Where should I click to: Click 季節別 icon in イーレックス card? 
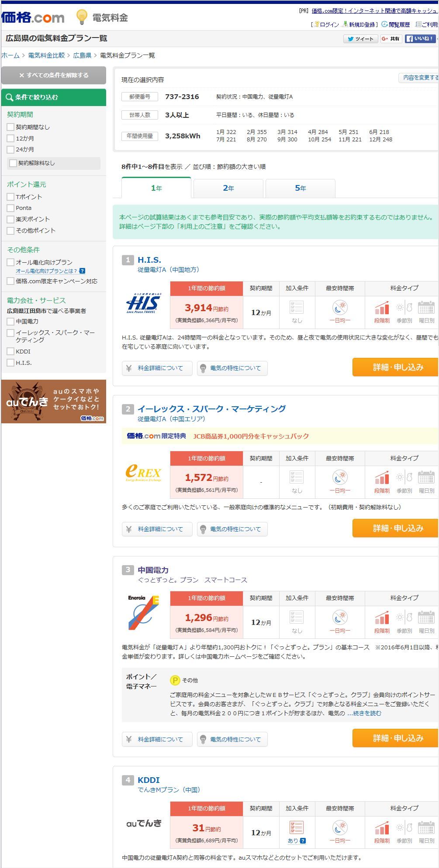[x=404, y=478]
